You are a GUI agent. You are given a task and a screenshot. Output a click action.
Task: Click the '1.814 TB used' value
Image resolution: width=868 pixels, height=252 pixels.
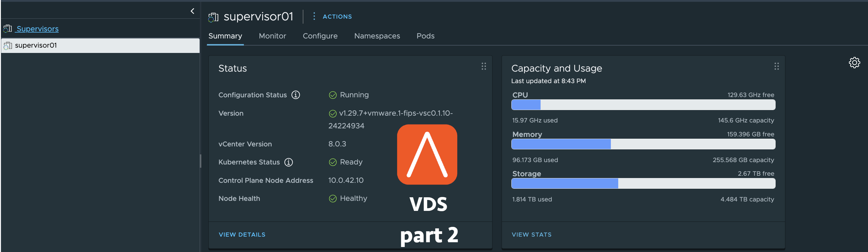[x=532, y=199]
